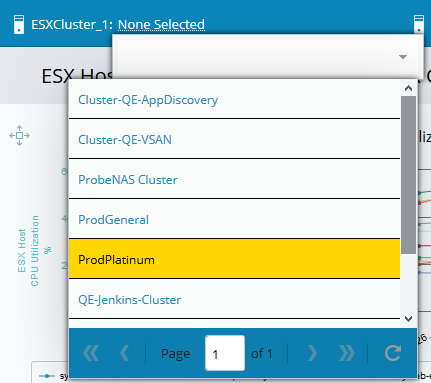
Task: Open the None Selected cluster link
Action: pyautogui.click(x=161, y=25)
